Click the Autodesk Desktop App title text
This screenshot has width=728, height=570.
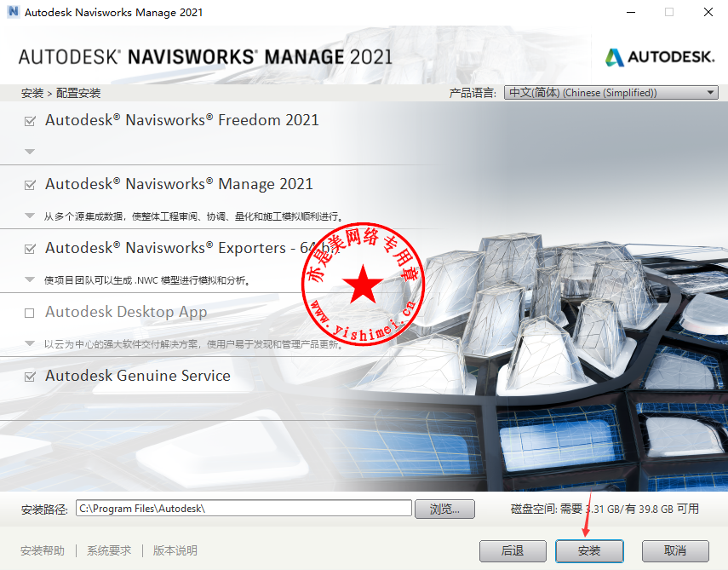pos(126,312)
